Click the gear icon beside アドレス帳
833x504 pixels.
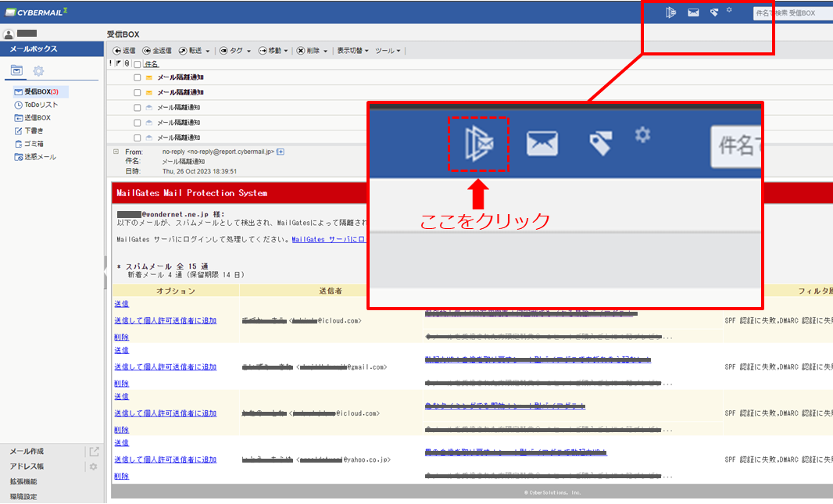pos(94,466)
